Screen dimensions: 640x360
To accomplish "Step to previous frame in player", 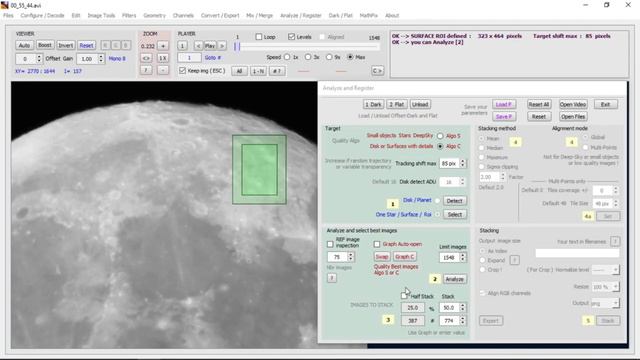I will tap(198, 46).
